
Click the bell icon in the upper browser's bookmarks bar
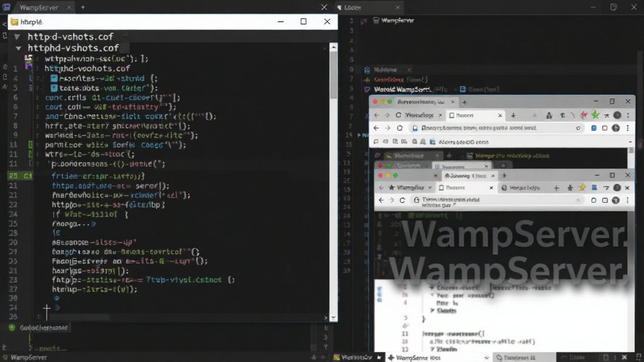423,141
